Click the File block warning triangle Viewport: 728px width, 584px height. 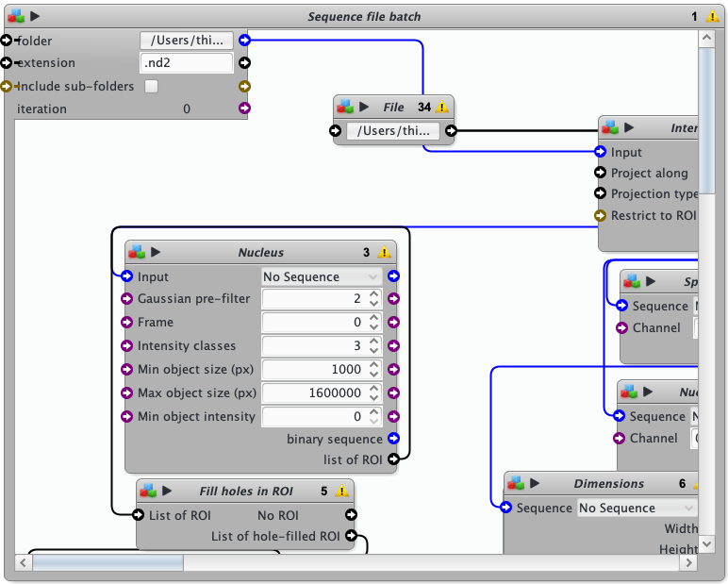point(441,108)
